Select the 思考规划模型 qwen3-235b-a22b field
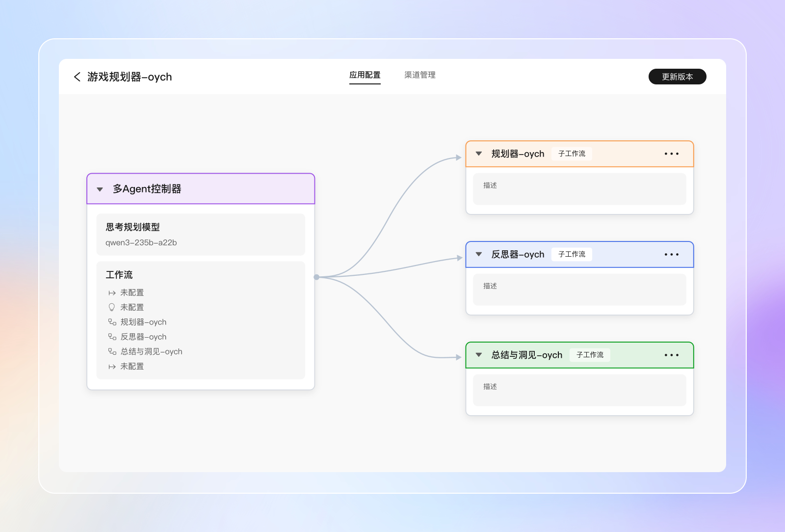 (x=201, y=235)
